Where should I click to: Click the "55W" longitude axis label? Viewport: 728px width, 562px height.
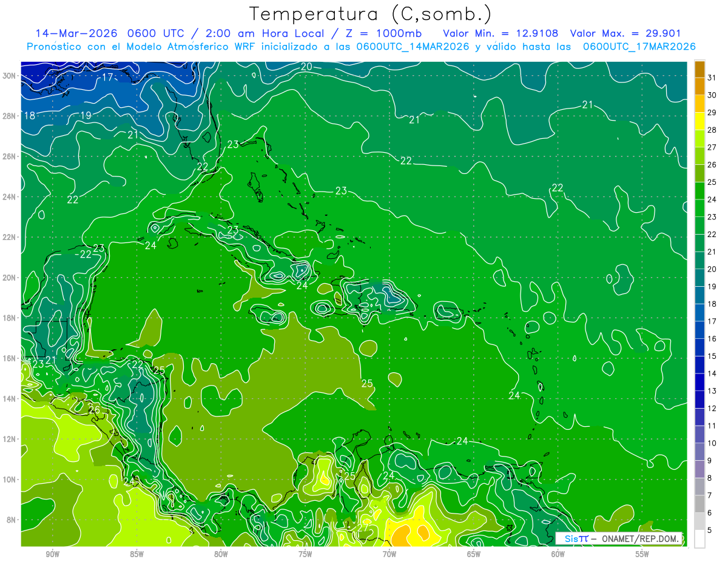tap(642, 554)
